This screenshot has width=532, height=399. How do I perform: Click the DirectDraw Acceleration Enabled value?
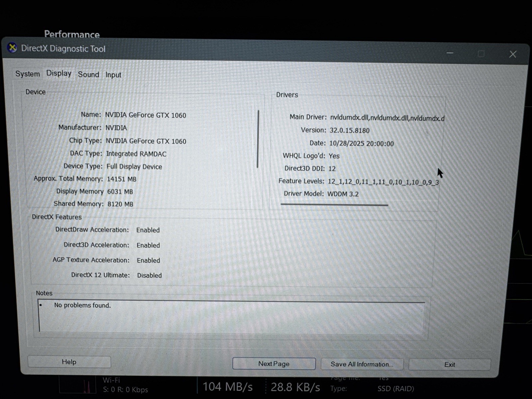tap(148, 230)
